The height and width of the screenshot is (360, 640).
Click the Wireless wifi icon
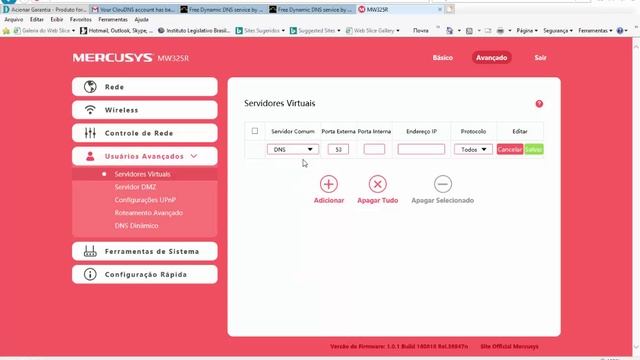[x=90, y=110]
